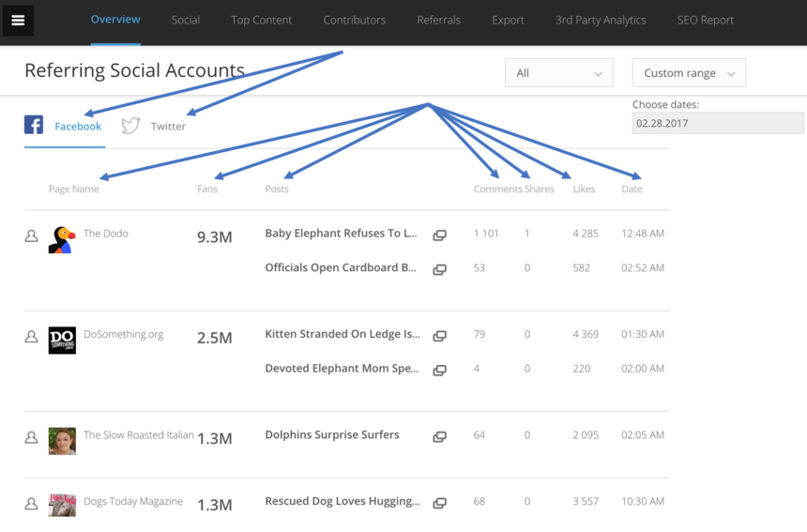Viewport: 807px width, 532px height.
Task: Open the SEO Report tab
Action: click(705, 20)
